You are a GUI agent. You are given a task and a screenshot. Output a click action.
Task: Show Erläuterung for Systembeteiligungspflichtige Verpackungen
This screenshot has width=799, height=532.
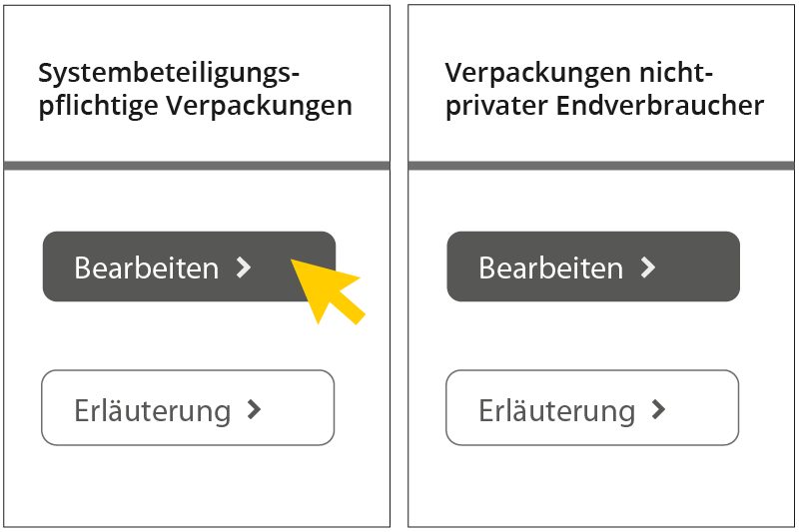[187, 407]
